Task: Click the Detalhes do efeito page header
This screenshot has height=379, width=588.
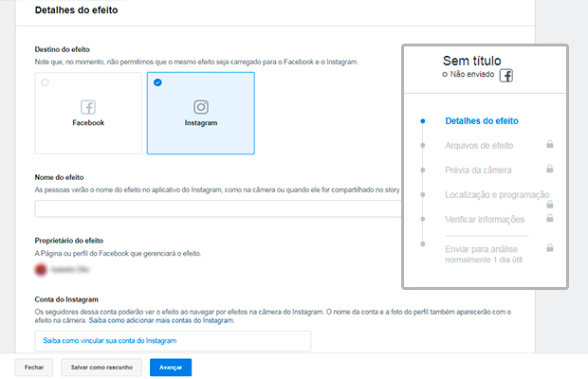Action: (76, 10)
